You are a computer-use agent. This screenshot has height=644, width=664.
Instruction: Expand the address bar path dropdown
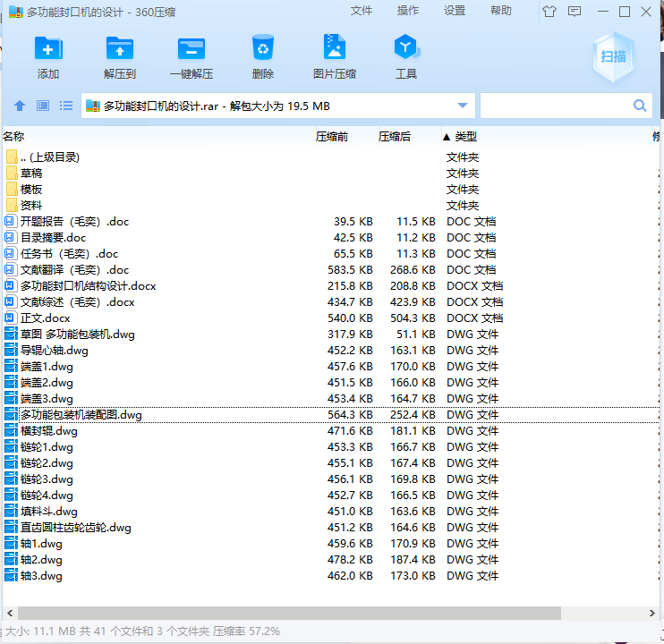463,106
